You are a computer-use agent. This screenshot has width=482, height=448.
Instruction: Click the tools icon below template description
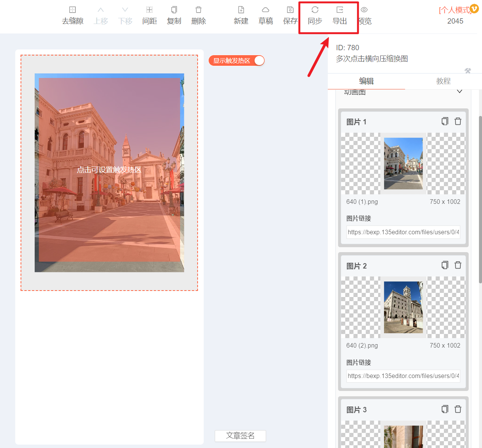click(x=468, y=71)
